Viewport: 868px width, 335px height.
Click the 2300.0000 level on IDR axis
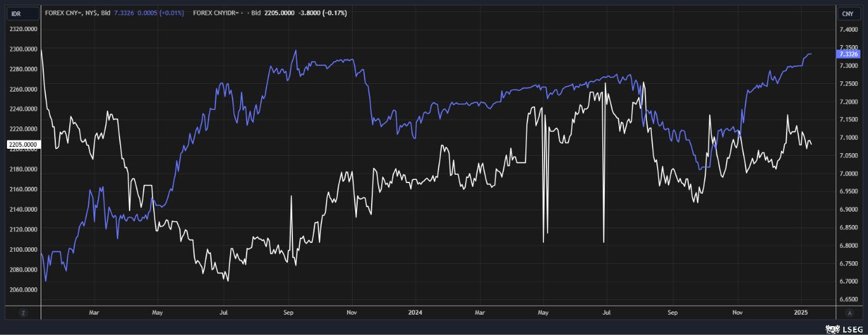(x=22, y=49)
